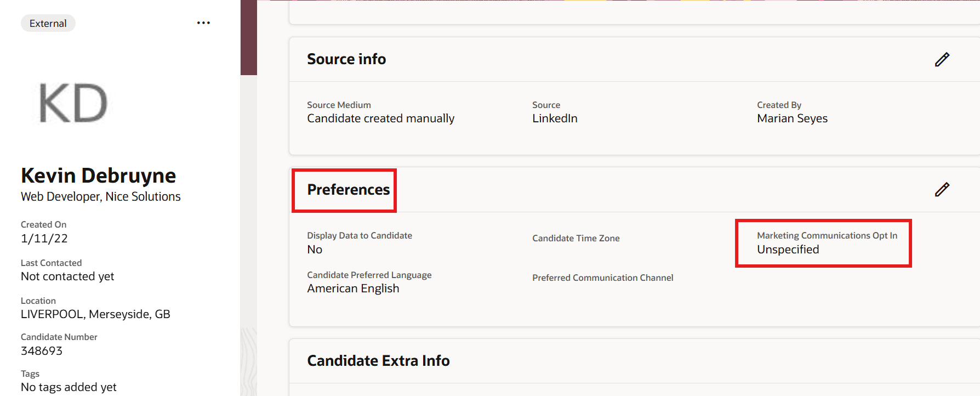Screen dimensions: 980x396
Task: Click the candidate name Kevin Debruyne
Action: point(98,175)
